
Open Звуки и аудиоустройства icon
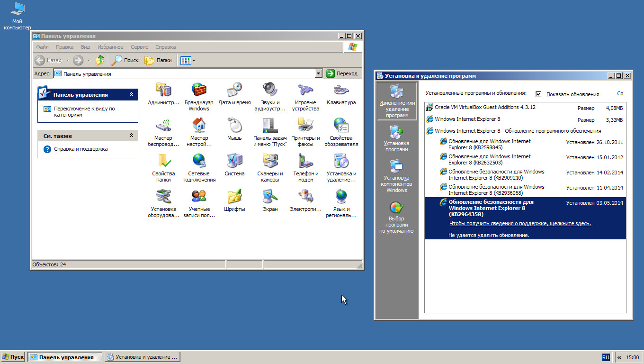(270, 96)
